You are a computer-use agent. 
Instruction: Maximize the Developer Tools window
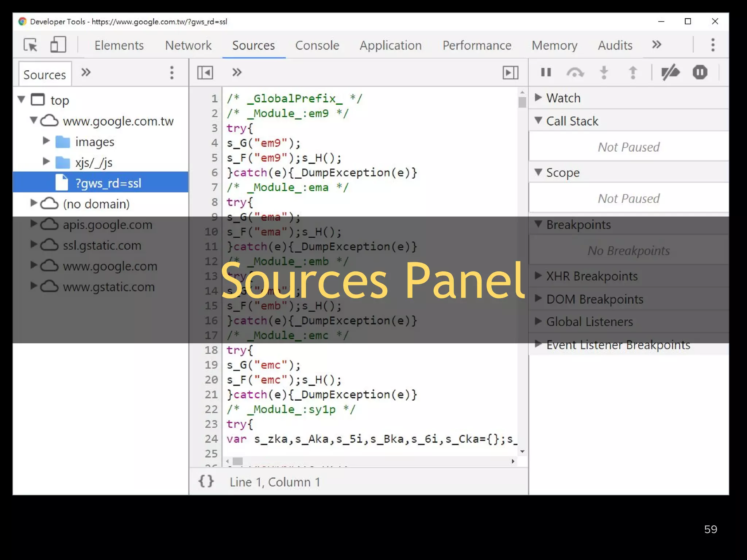pos(688,22)
